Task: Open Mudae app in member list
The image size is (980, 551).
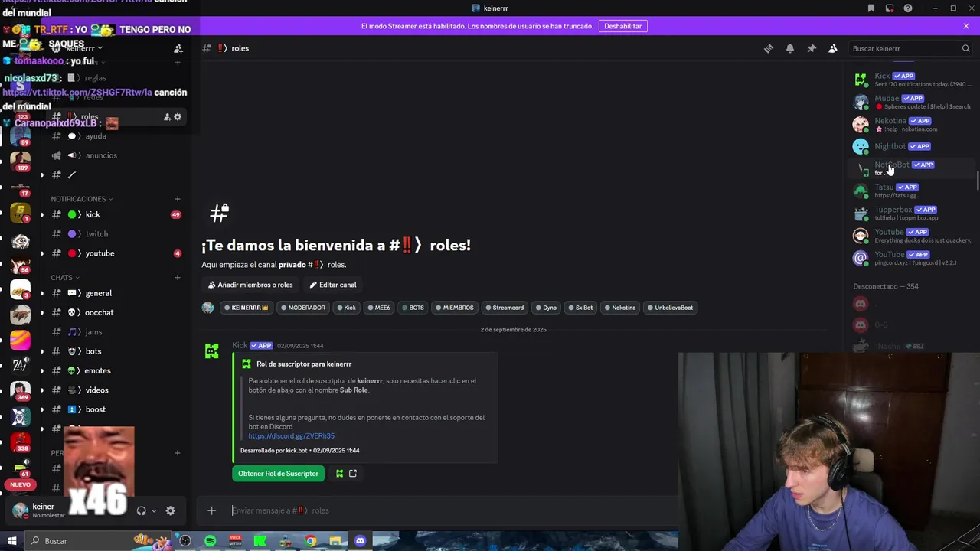Action: point(911,102)
